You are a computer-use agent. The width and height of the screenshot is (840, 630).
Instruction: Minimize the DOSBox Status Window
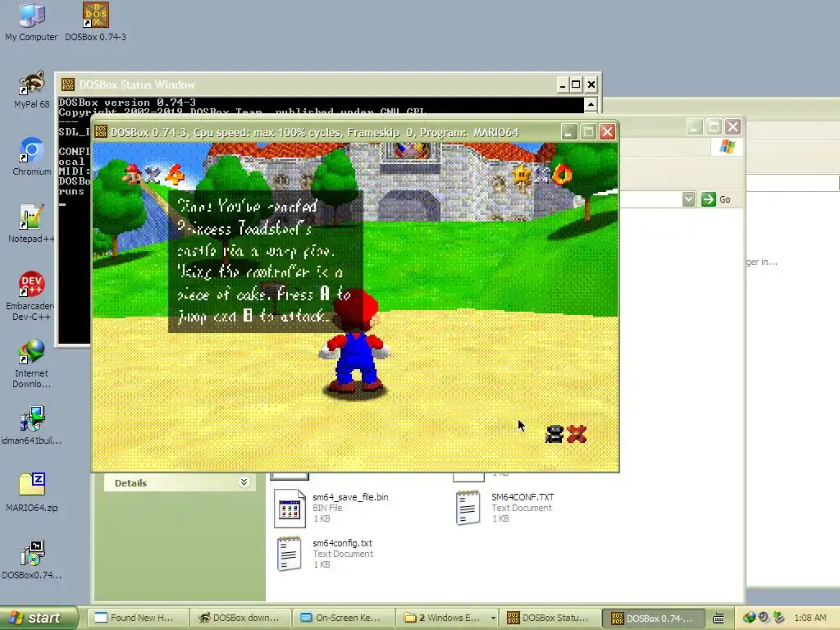point(562,84)
